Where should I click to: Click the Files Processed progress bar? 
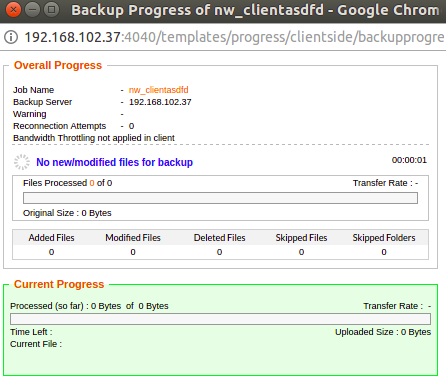pyautogui.click(x=220, y=198)
